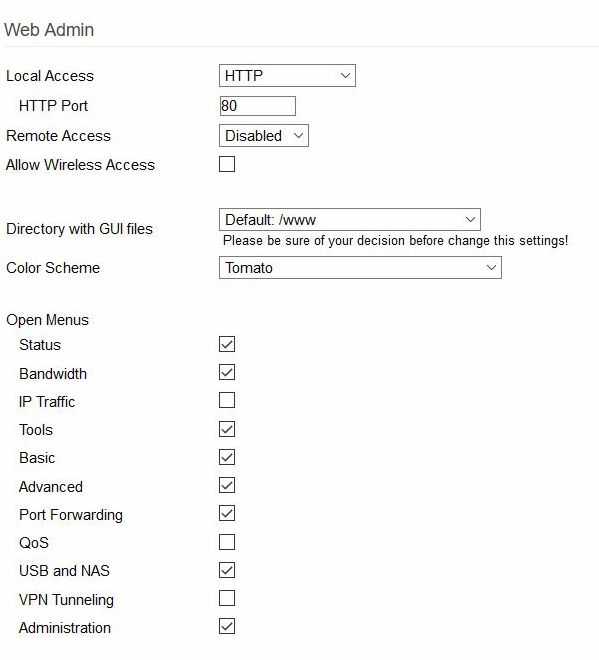The width and height of the screenshot is (599, 660).
Task: Click the Color Scheme label
Action: [x=53, y=268]
